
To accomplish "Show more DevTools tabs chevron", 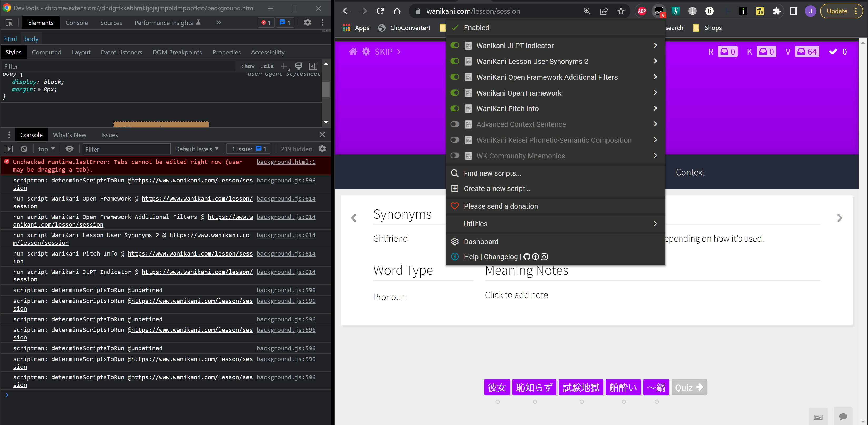I will (219, 23).
